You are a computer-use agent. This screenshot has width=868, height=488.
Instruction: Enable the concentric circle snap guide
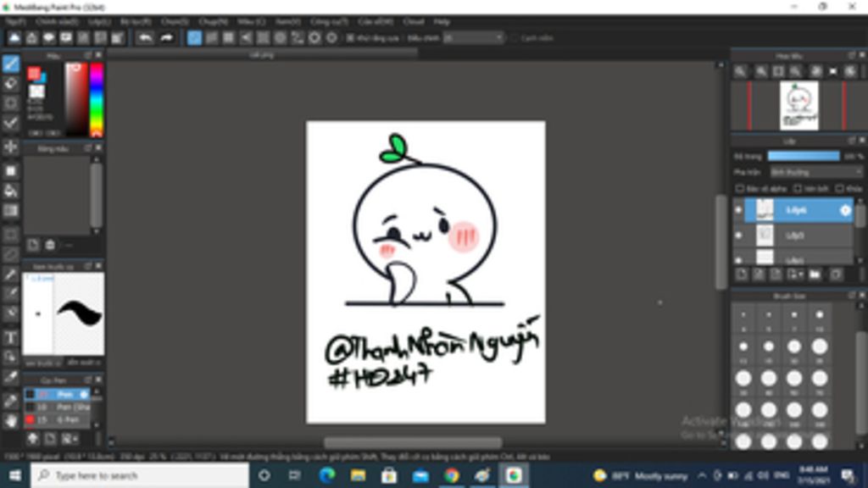280,37
